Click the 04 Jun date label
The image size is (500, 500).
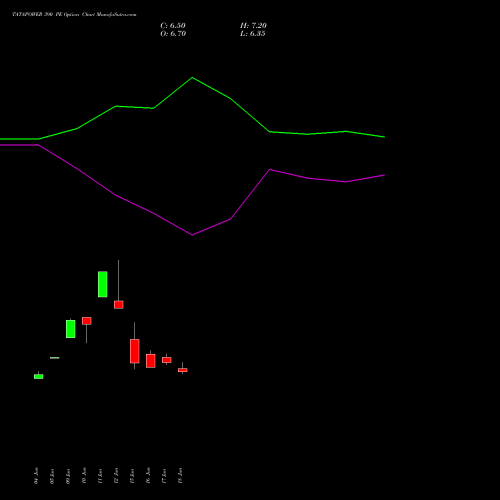tap(36, 476)
